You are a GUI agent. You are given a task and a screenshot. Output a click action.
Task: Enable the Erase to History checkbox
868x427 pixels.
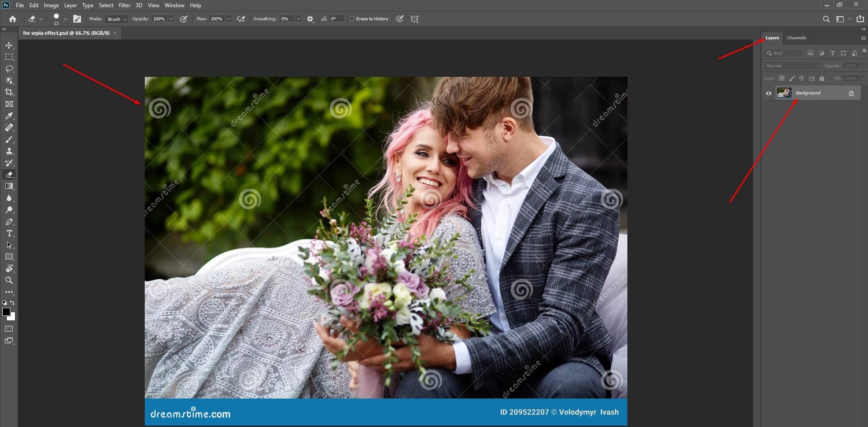coord(352,19)
